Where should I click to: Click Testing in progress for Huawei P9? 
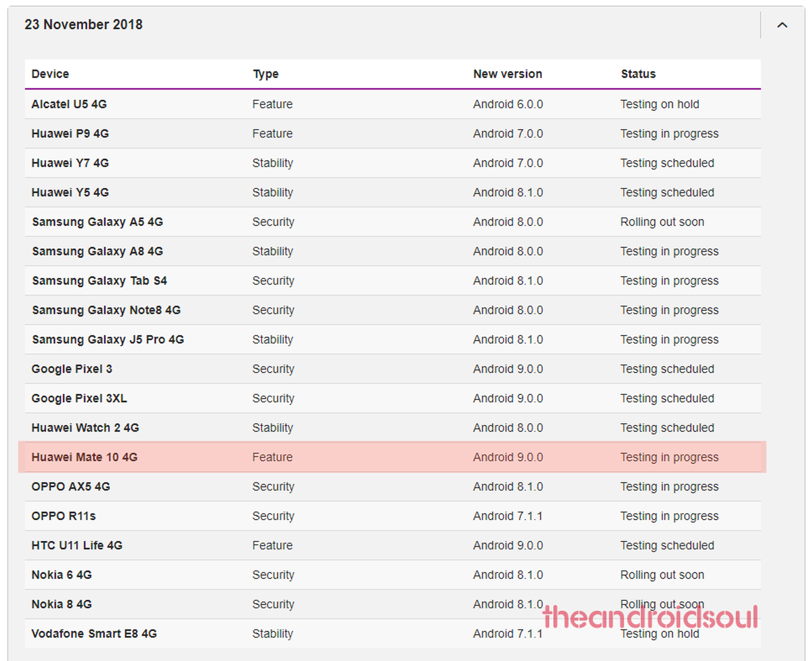[x=669, y=134]
